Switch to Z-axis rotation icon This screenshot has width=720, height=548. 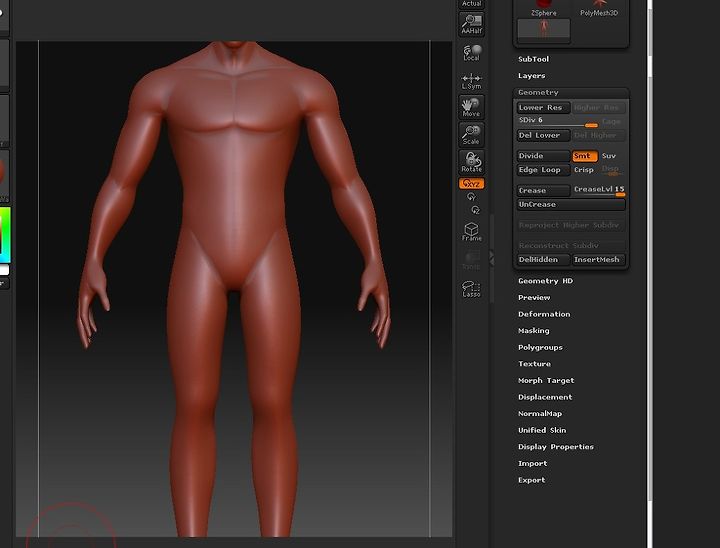pyautogui.click(x=475, y=210)
